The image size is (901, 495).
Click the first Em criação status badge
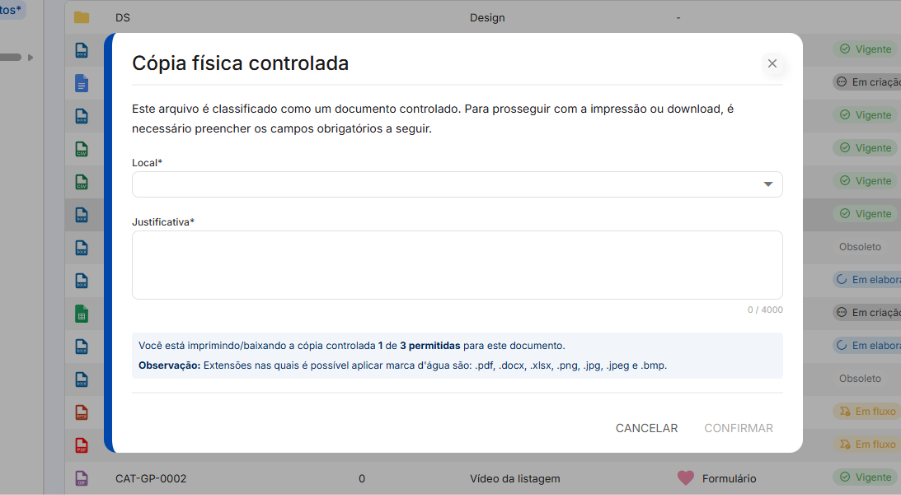[x=867, y=81]
